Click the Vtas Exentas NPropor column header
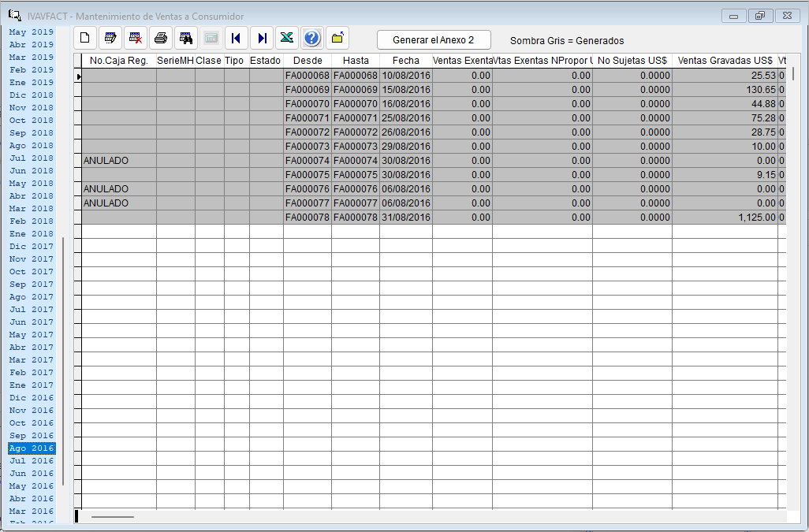Screen dimensions: 809x532 click(x=542, y=61)
